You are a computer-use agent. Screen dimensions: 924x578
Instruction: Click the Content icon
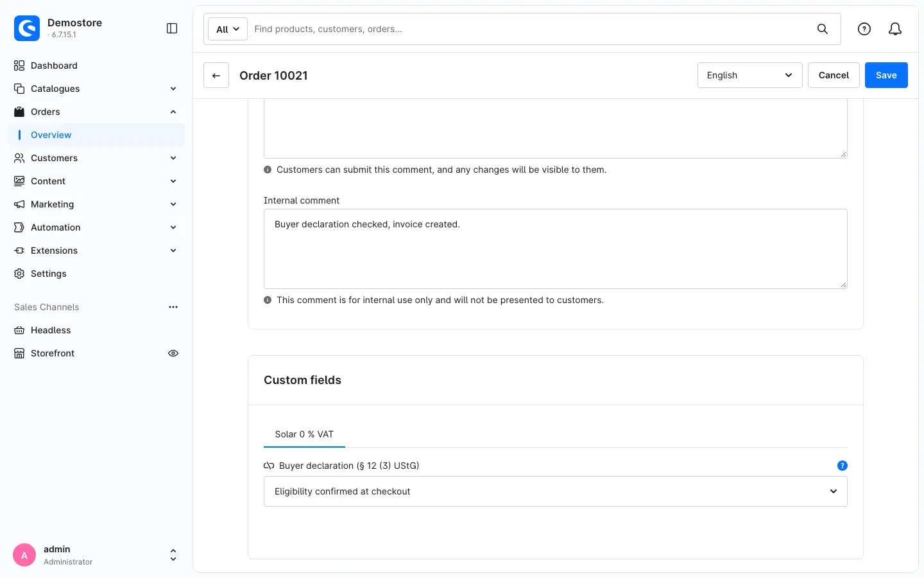point(19,181)
